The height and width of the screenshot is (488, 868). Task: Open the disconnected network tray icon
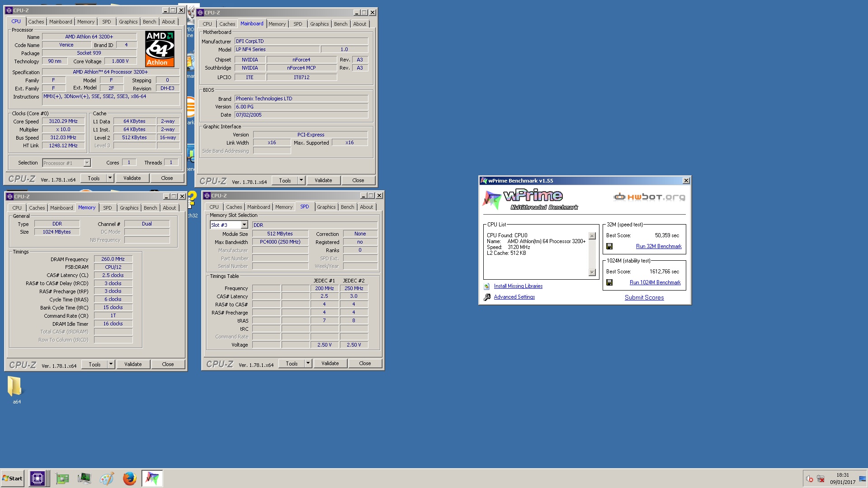coord(821,479)
